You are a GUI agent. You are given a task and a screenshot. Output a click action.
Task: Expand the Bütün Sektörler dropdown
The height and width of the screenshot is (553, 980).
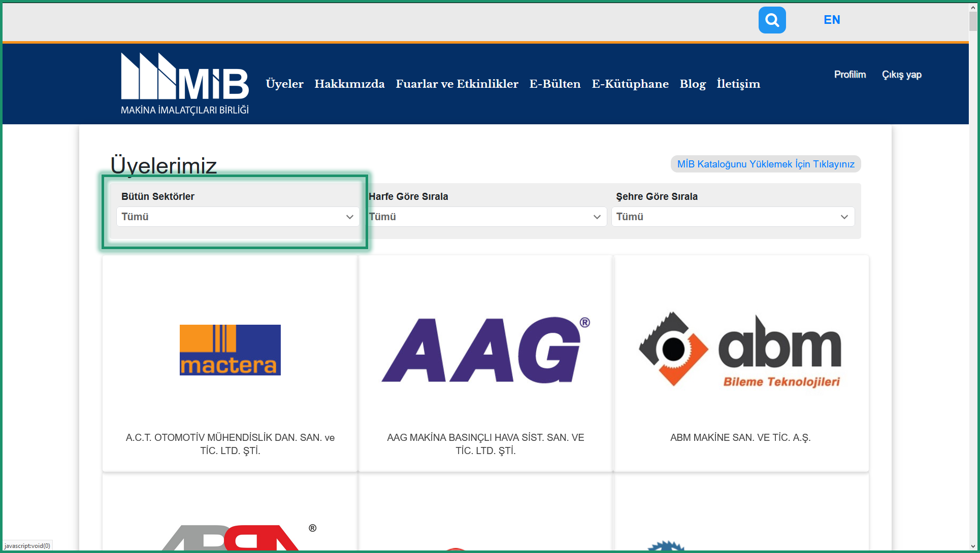click(x=238, y=217)
